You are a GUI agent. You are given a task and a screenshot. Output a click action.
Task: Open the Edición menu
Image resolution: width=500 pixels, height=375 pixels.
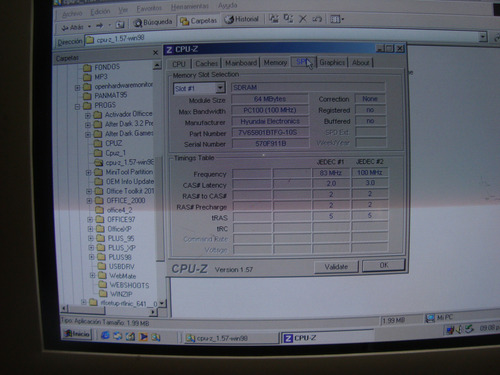100,12
